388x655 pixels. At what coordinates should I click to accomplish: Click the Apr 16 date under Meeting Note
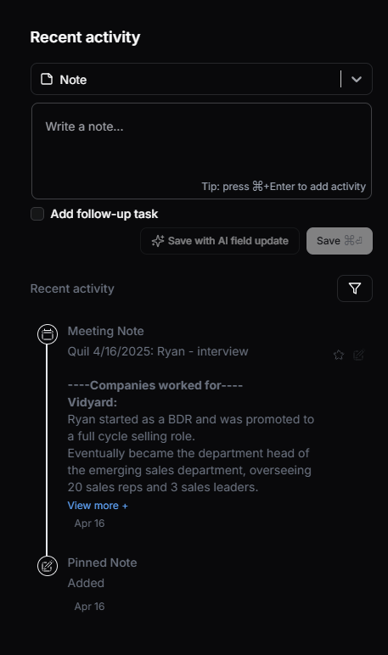(89, 523)
